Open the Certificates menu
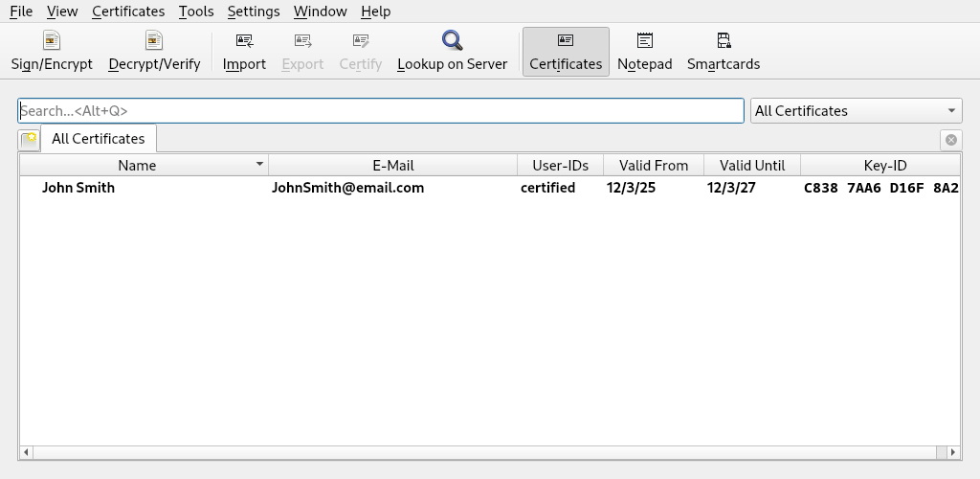Screen dimensions: 980x479 coord(128,11)
